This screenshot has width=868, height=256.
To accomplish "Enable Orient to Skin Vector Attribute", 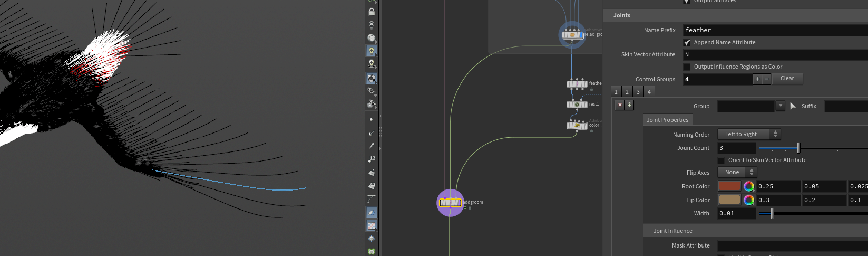I will [x=721, y=160].
